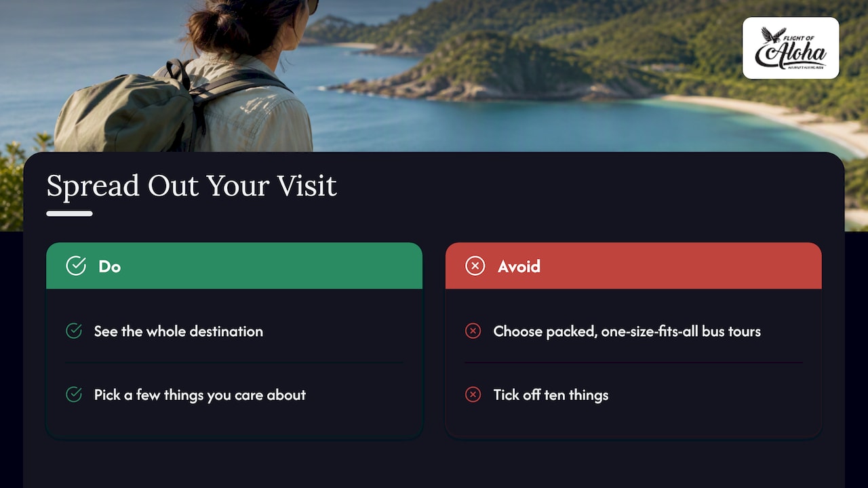
Task: Click the Spread Out Your Visit title
Action: click(192, 186)
